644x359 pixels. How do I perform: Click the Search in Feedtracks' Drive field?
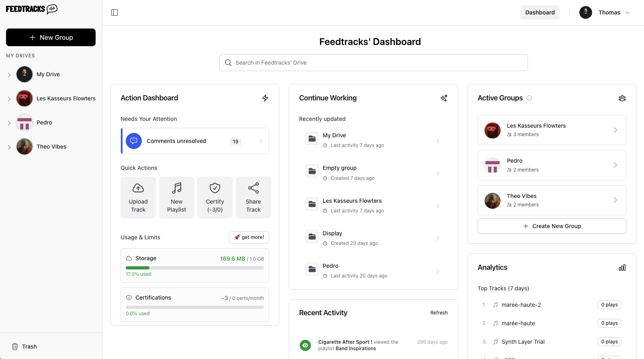374,63
